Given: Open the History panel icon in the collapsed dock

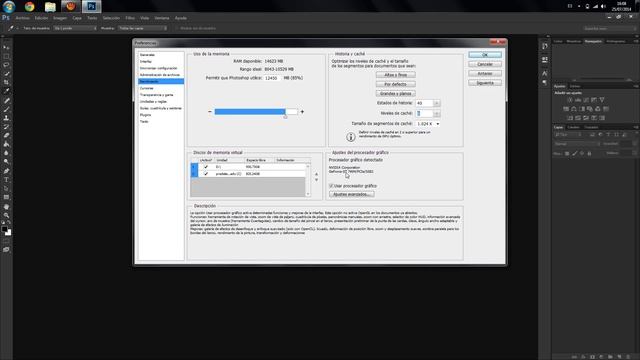Looking at the screenshot, I should (x=544, y=47).
